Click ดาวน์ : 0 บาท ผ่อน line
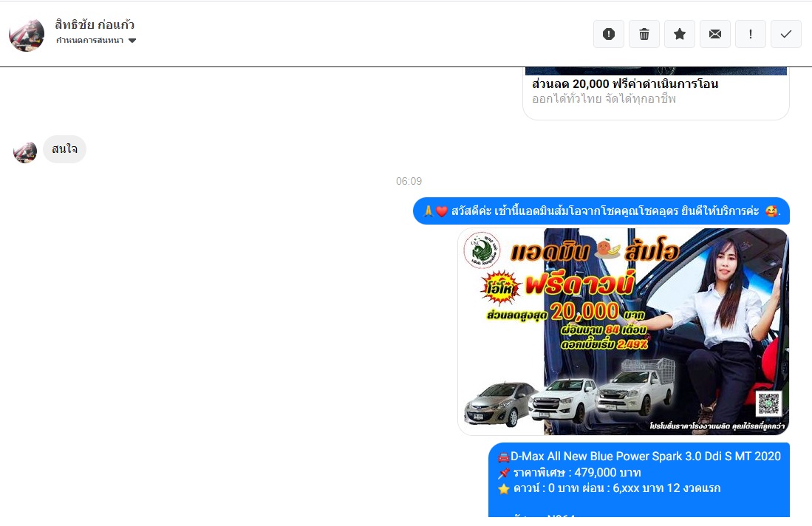Viewport: 812px width, 526px height. point(609,488)
